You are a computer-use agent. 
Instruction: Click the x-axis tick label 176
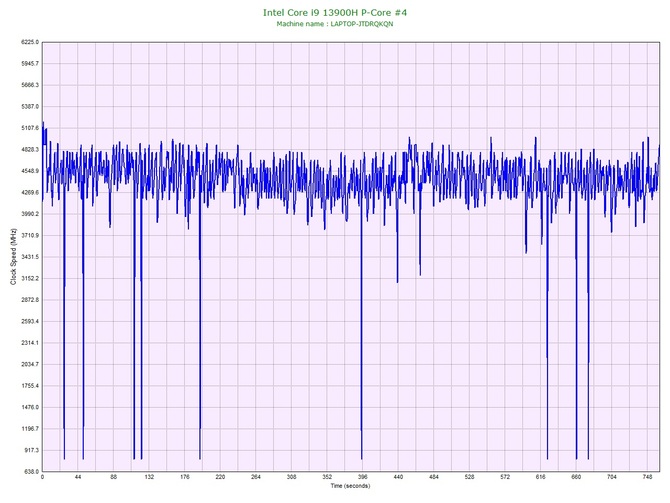click(x=185, y=477)
